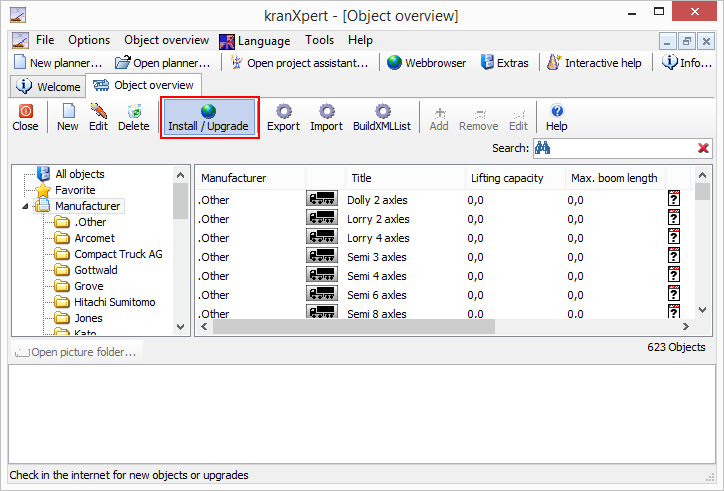Click the BuildXMLList toolbar icon
This screenshot has width=724, height=491.
tap(382, 111)
